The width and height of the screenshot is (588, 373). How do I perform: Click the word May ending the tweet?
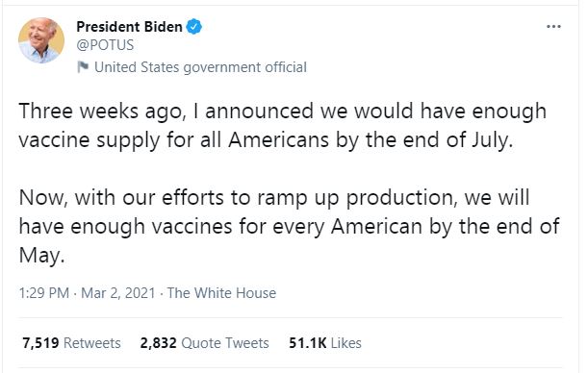click(41, 256)
